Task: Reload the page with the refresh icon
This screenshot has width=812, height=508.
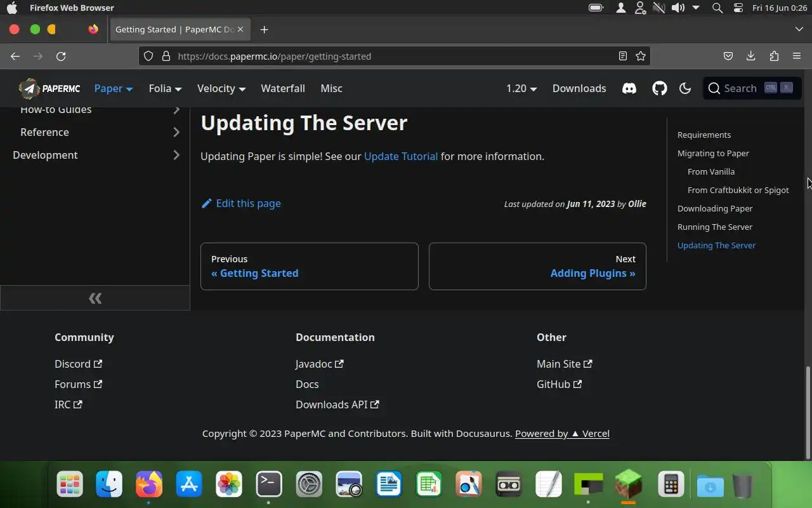Action: 61,56
